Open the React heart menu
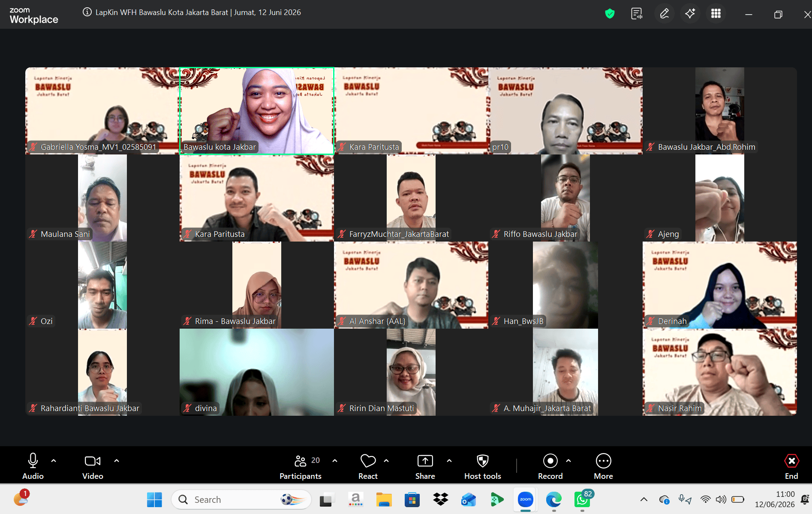Screen dimensions: 812x514 [x=368, y=466]
